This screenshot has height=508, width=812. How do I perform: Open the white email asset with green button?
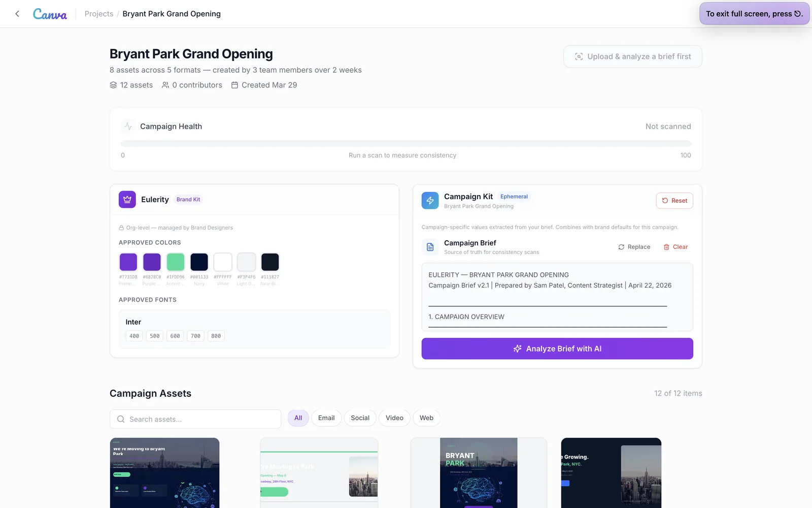319,473
